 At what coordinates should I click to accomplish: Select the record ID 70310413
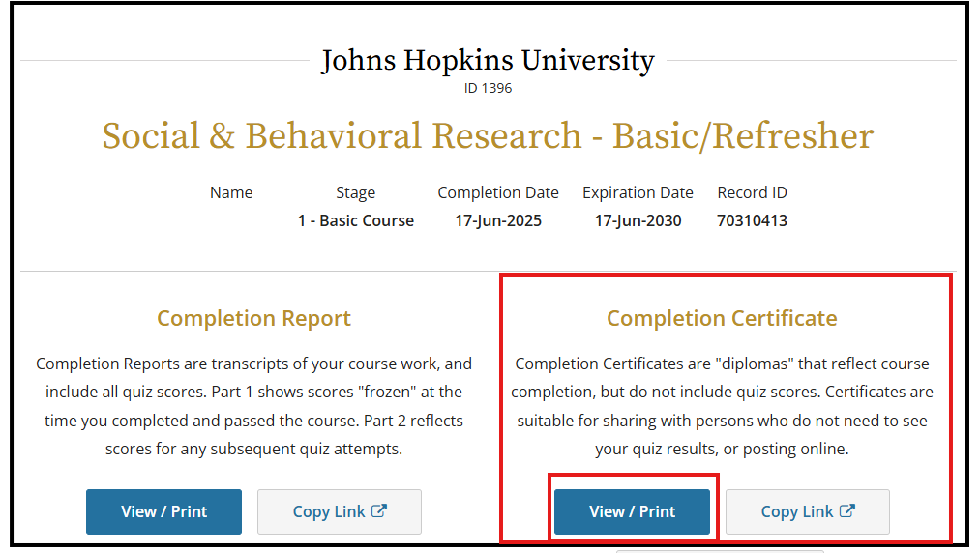pyautogui.click(x=752, y=220)
